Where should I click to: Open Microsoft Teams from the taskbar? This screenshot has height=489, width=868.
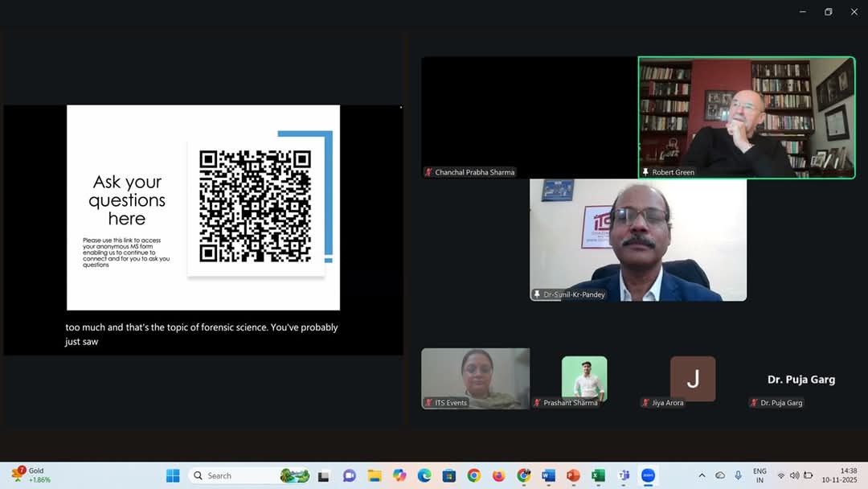tap(623, 475)
